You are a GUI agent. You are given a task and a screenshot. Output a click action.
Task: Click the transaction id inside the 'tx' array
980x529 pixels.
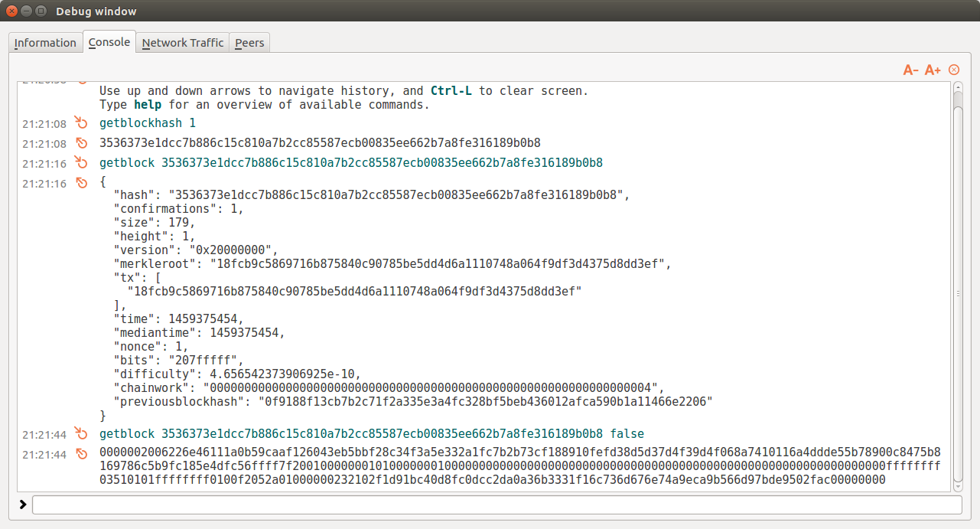[355, 292]
